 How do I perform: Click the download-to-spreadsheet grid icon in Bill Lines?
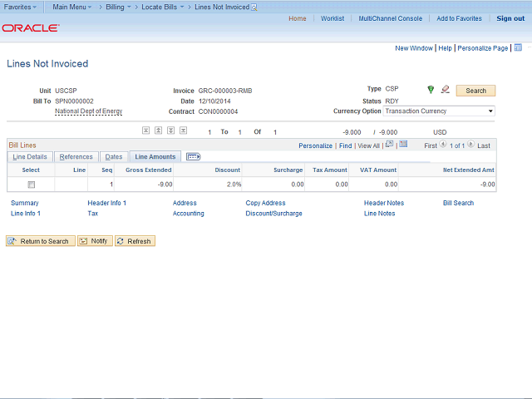(x=403, y=144)
